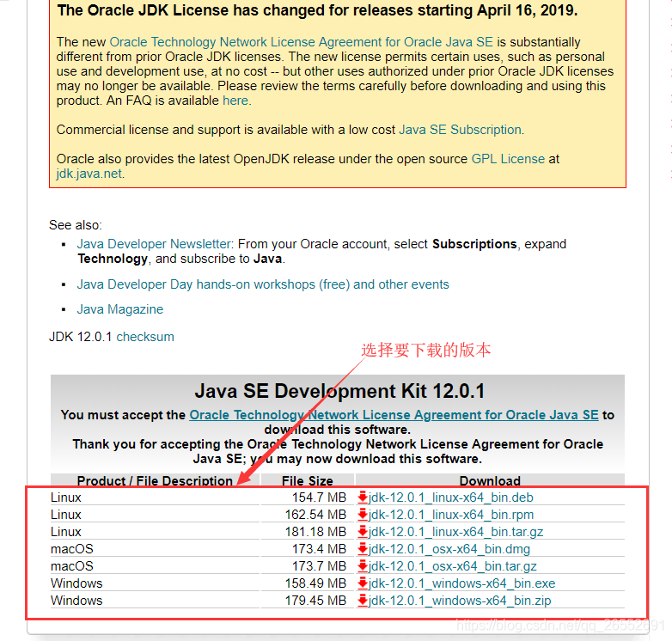Click 'Windows' label in the 179.45 MB row
This screenshot has width=672, height=641.
pos(76,601)
